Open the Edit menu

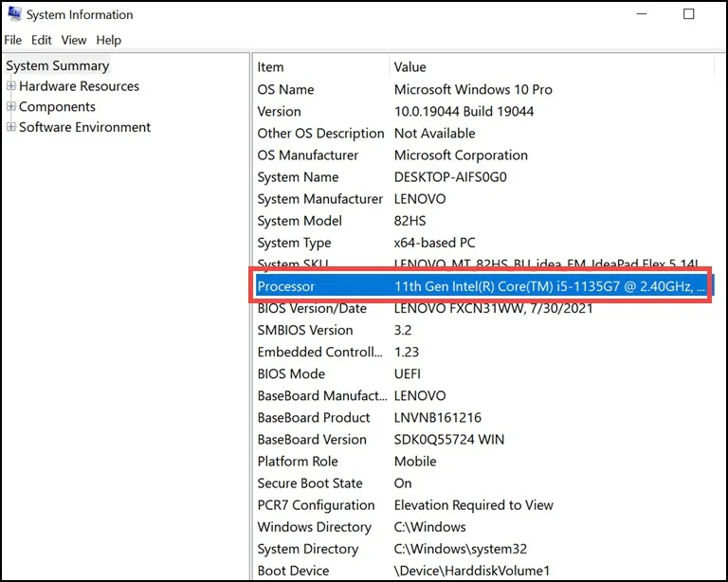42,41
